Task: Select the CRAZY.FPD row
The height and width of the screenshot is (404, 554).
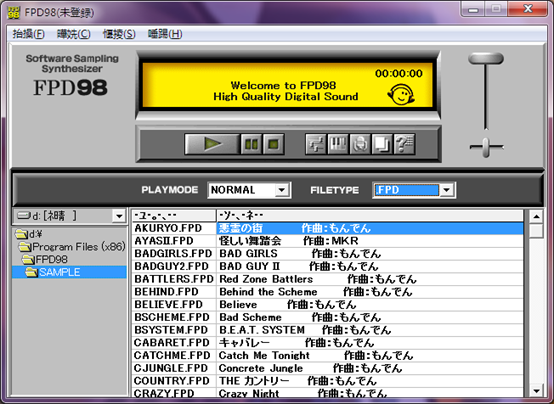Action: coord(328,392)
